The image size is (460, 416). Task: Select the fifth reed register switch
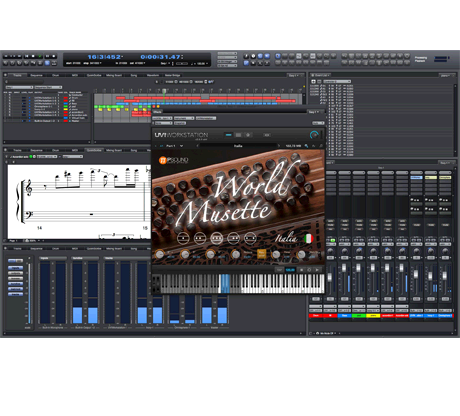point(250,238)
